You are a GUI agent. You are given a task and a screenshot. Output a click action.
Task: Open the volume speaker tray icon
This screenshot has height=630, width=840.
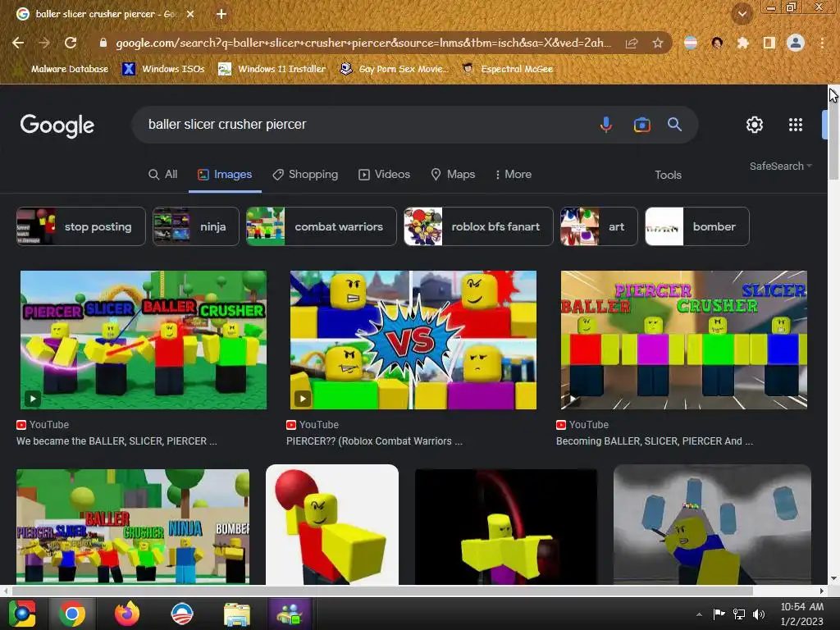pyautogui.click(x=759, y=614)
